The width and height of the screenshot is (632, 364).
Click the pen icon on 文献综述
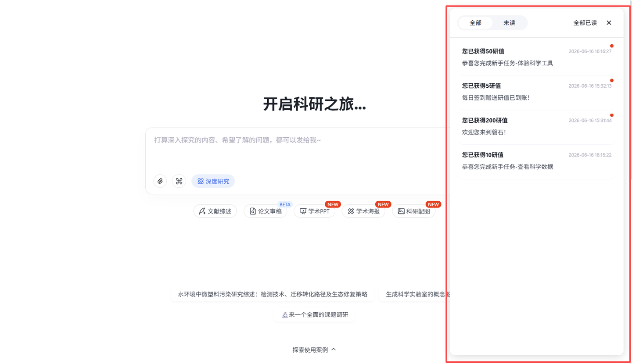point(202,211)
